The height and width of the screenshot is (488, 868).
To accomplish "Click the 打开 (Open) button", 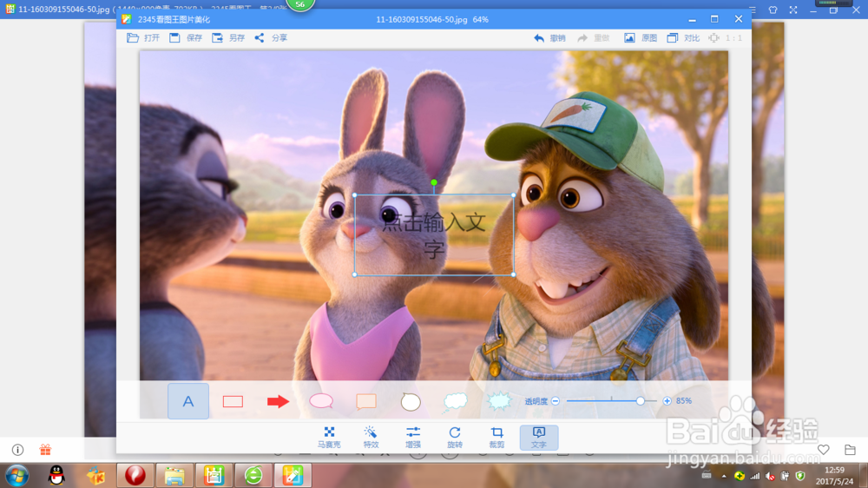I will click(x=143, y=37).
